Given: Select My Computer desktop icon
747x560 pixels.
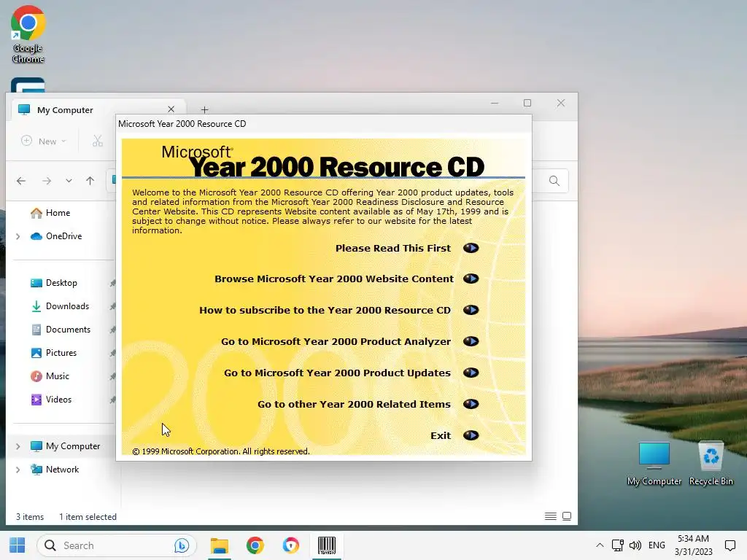Looking at the screenshot, I should [654, 464].
